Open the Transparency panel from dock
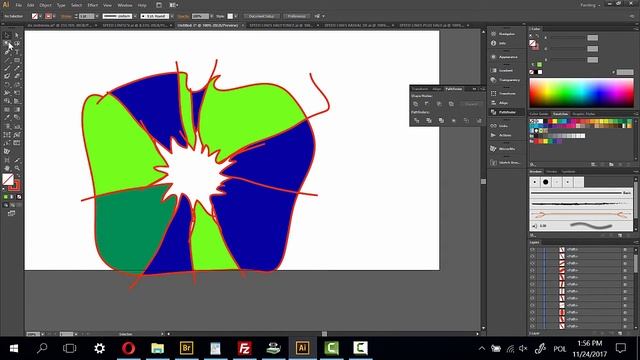 (x=506, y=80)
